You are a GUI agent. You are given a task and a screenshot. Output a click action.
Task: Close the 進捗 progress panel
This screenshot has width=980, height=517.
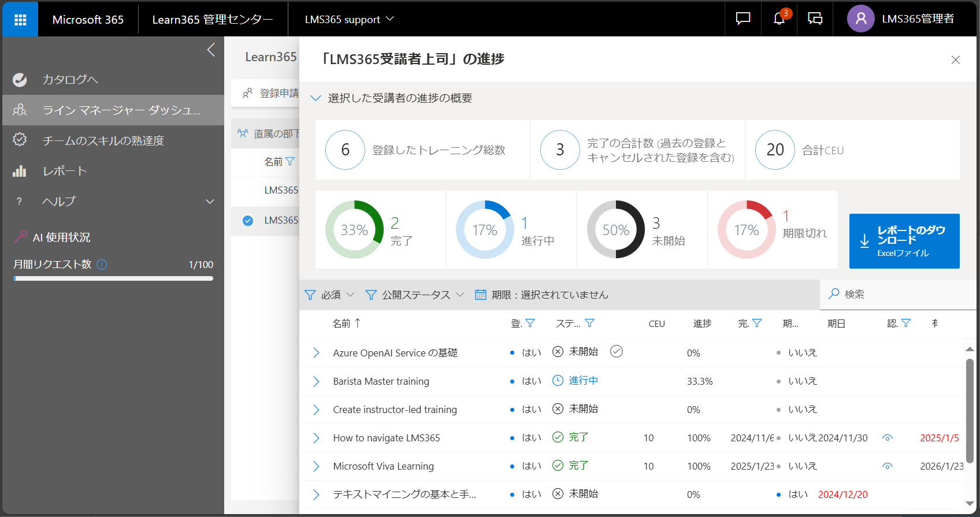tap(955, 59)
